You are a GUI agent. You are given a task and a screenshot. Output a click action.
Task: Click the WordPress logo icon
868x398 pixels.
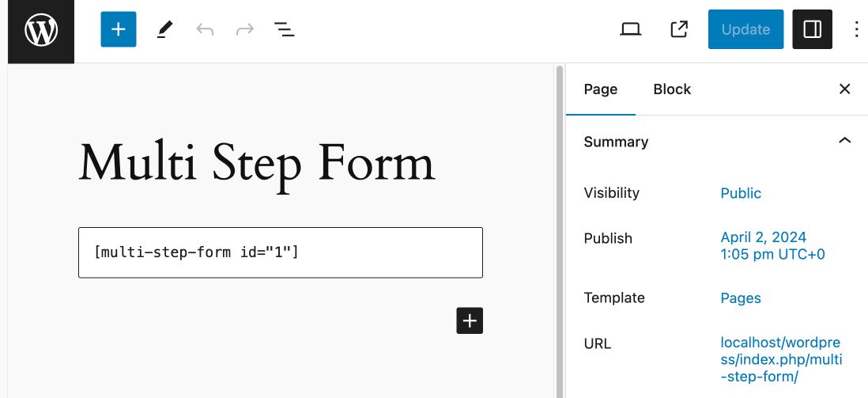(x=41, y=31)
